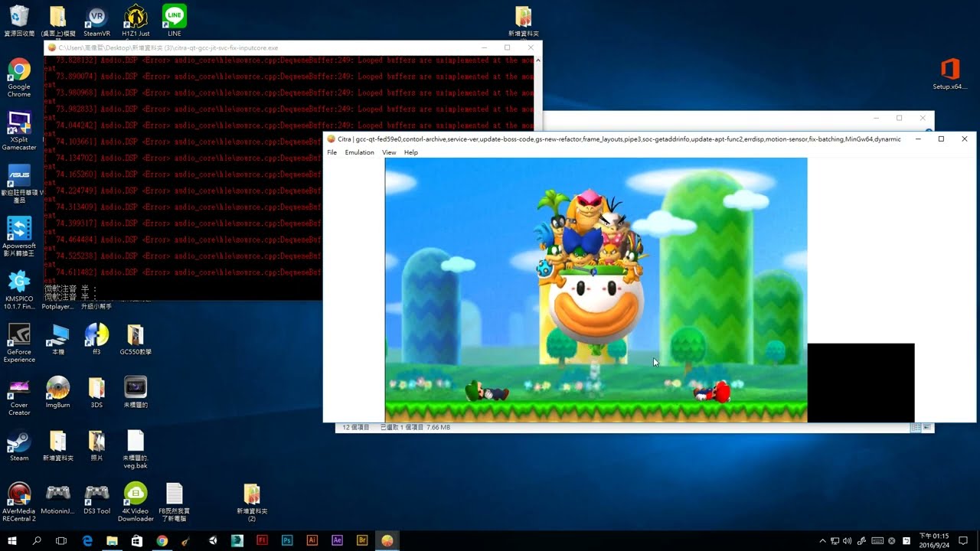This screenshot has width=980, height=551.
Task: Expand hidden system tray icons
Action: [x=822, y=541]
